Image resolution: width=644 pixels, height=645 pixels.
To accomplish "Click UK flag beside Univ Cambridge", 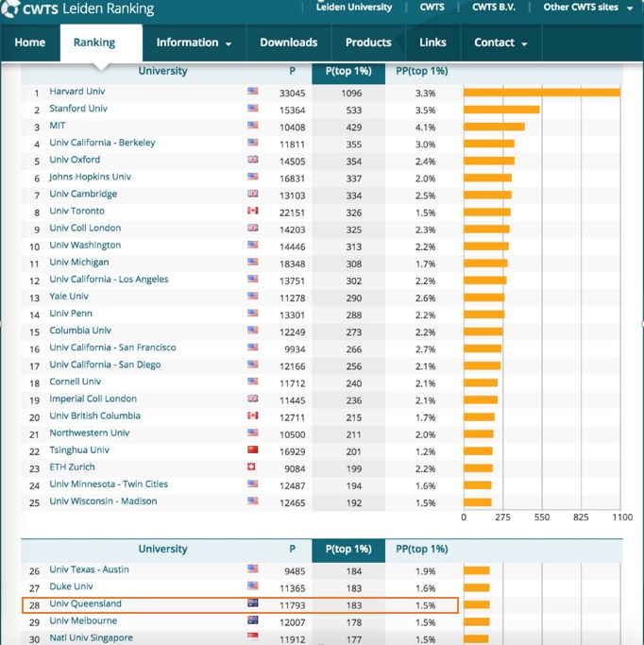I will (253, 194).
